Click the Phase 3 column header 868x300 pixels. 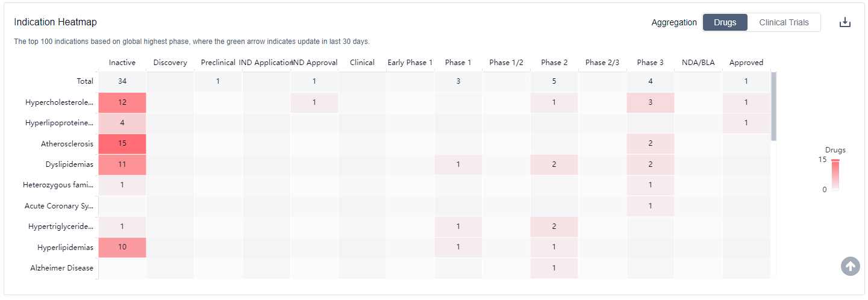pyautogui.click(x=650, y=63)
